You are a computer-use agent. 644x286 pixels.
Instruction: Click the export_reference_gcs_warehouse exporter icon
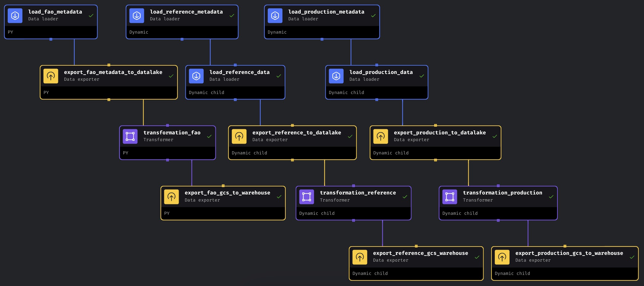click(360, 257)
